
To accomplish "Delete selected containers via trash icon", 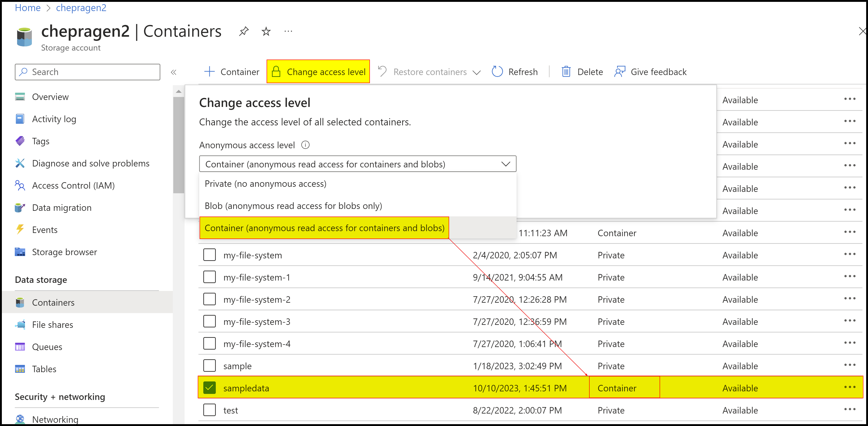I will tap(566, 71).
